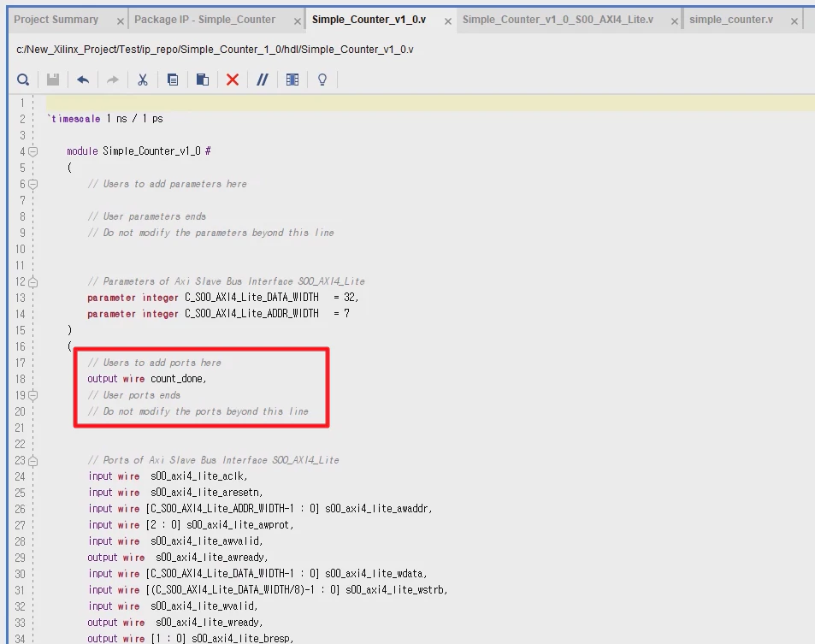Click comment 'User parameters ends'
The width and height of the screenshot is (815, 644).
pos(146,216)
